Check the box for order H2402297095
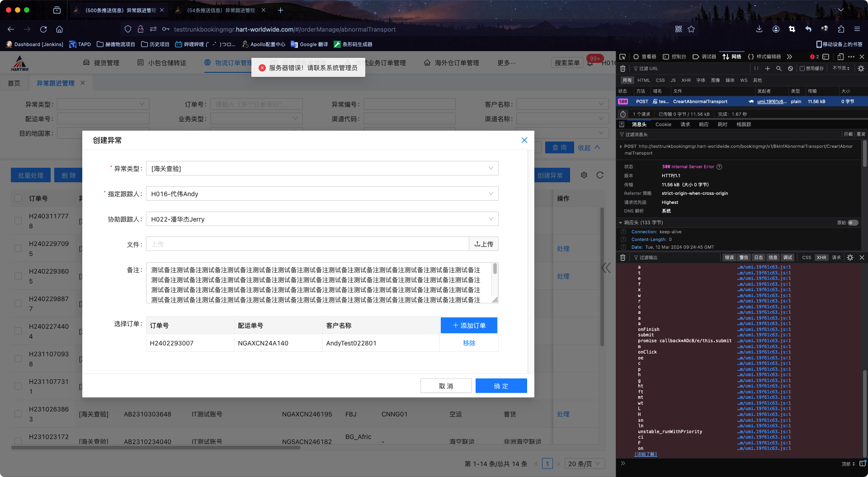868x477 pixels. click(x=18, y=248)
